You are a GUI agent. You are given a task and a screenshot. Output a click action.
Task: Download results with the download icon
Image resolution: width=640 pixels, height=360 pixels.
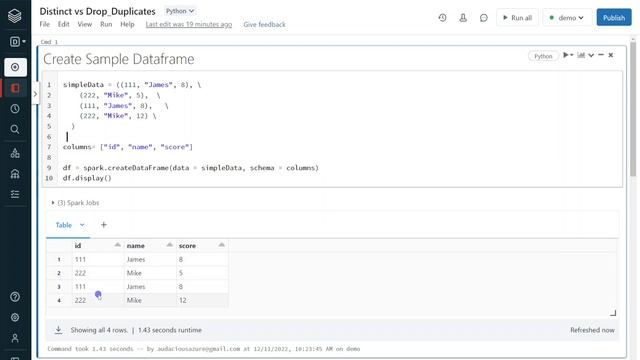[58, 330]
